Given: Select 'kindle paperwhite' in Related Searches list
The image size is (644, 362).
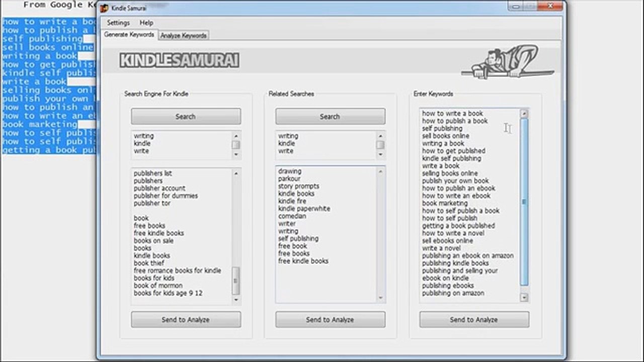Looking at the screenshot, I should 304,209.
